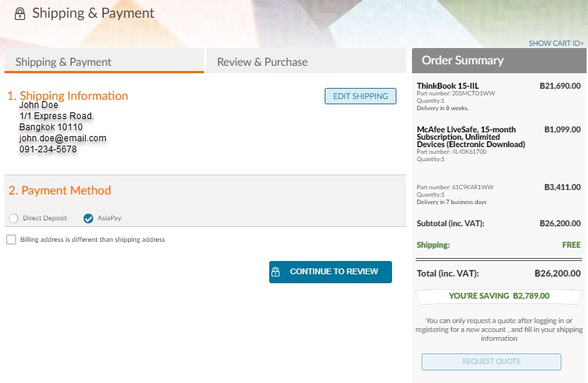The image size is (588, 383).
Task: Click the Payment Method section heading
Action: click(60, 190)
